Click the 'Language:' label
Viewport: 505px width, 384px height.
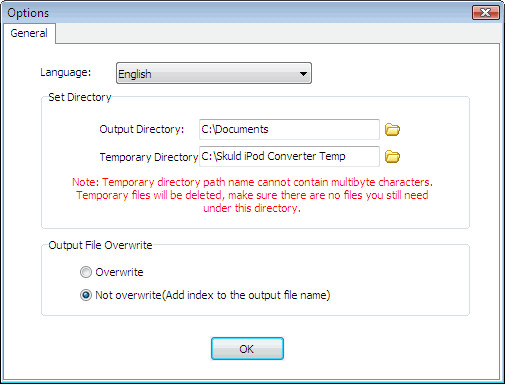click(66, 72)
